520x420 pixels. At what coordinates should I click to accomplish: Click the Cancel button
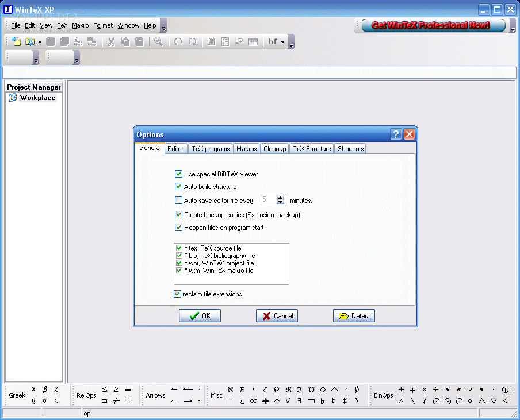277,315
